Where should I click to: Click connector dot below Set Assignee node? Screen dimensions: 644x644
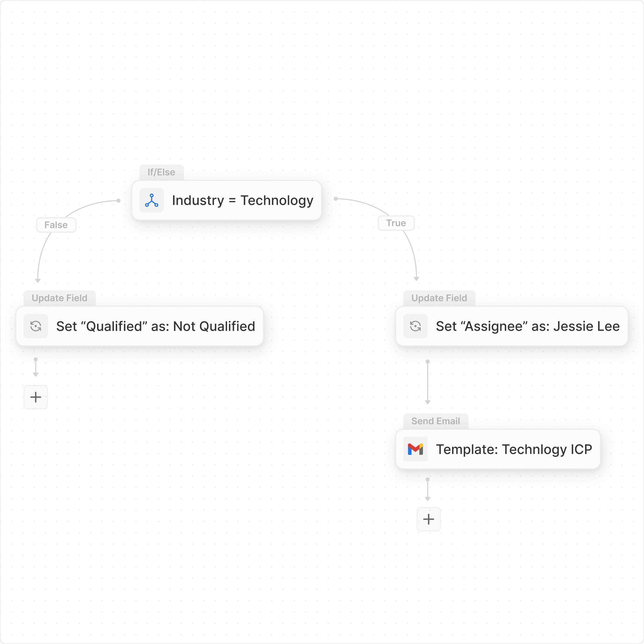(x=428, y=361)
